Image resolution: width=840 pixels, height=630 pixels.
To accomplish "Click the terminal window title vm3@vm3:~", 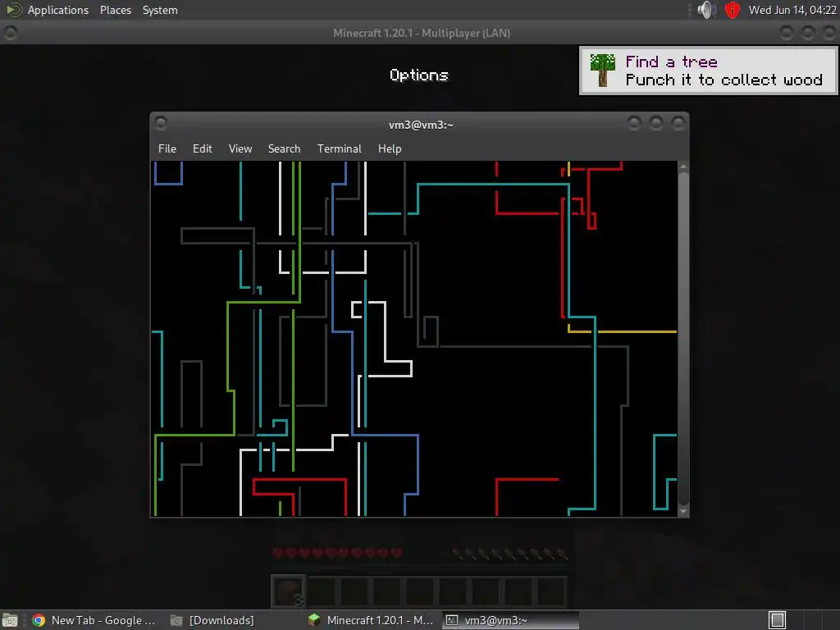I will [421, 125].
